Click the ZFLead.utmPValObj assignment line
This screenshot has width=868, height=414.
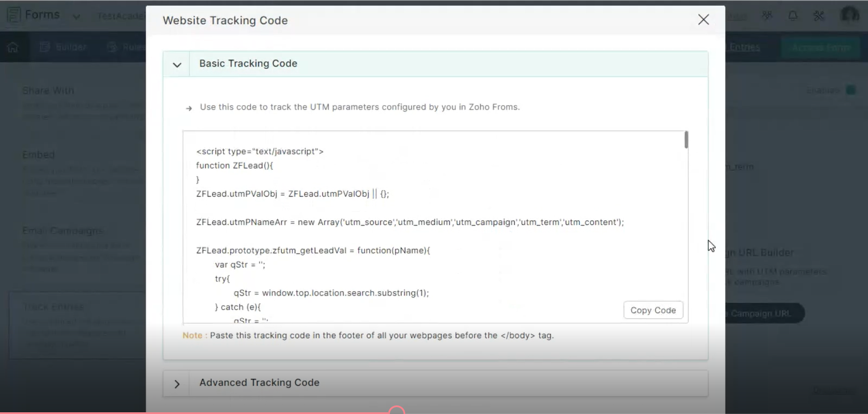tap(293, 194)
